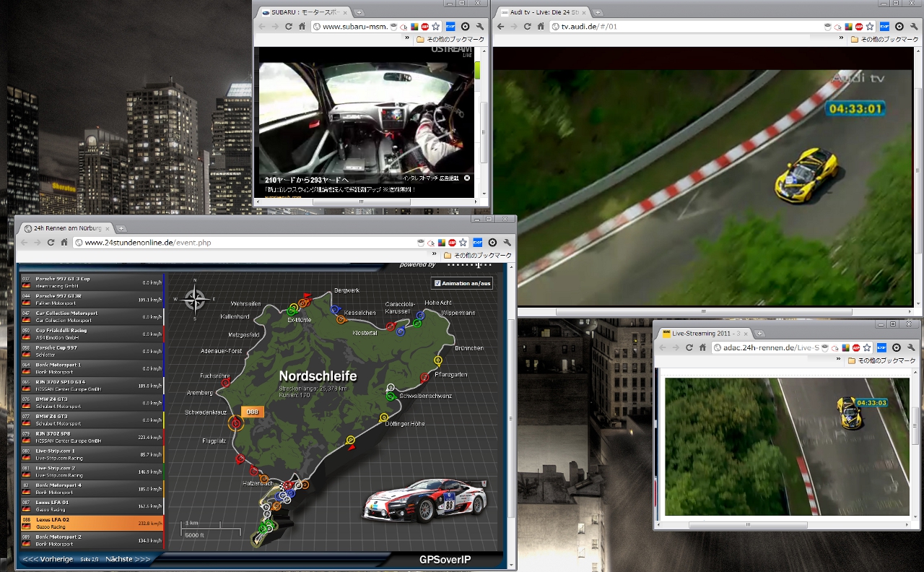
Task: Open the その他のブックマーク folder in the Subaru window
Action: pos(451,40)
